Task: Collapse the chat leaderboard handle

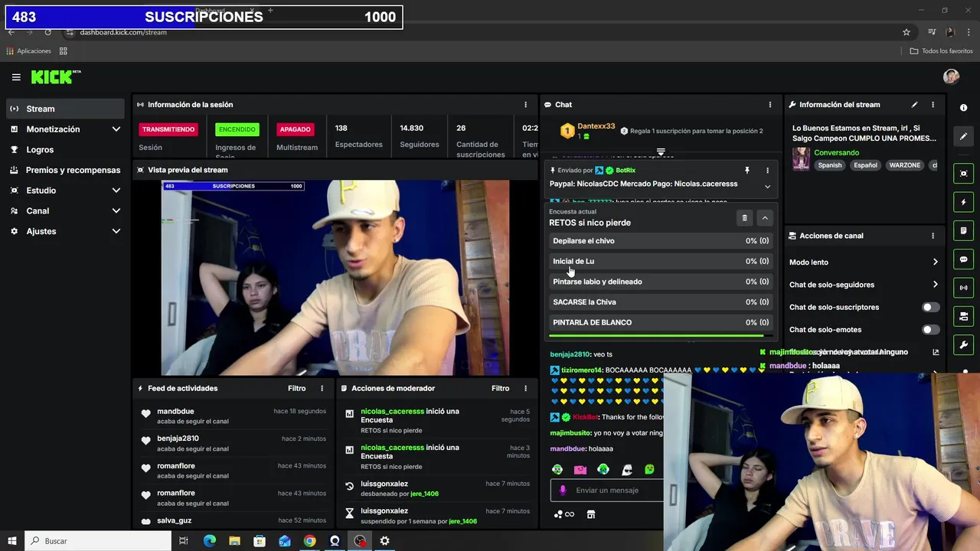Action: point(661,152)
